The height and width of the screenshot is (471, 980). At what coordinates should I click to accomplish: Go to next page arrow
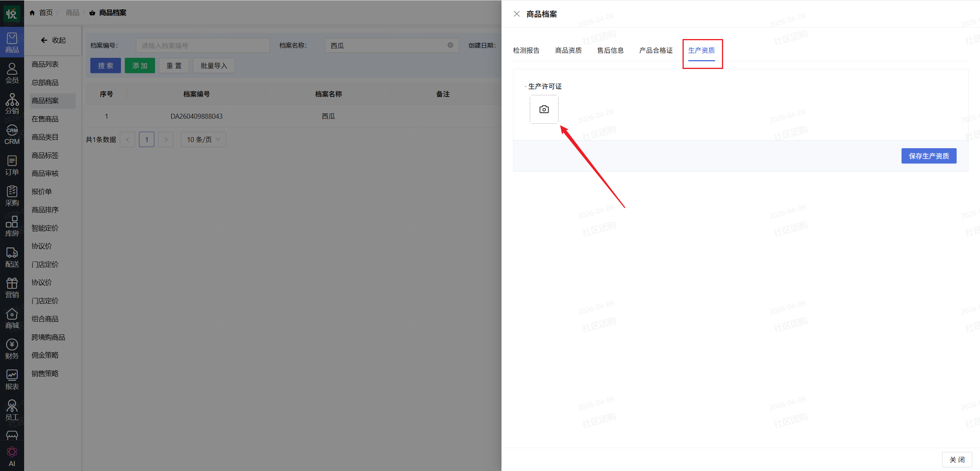pos(166,140)
